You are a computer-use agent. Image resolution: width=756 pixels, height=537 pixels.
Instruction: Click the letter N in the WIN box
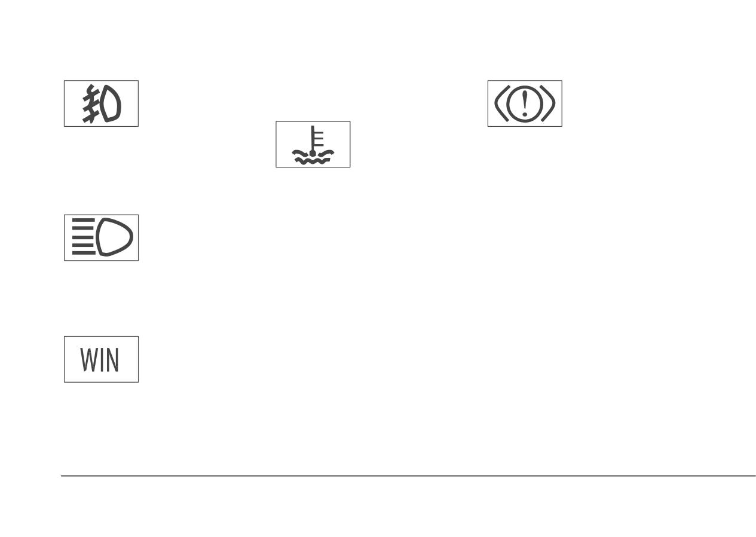112,360
